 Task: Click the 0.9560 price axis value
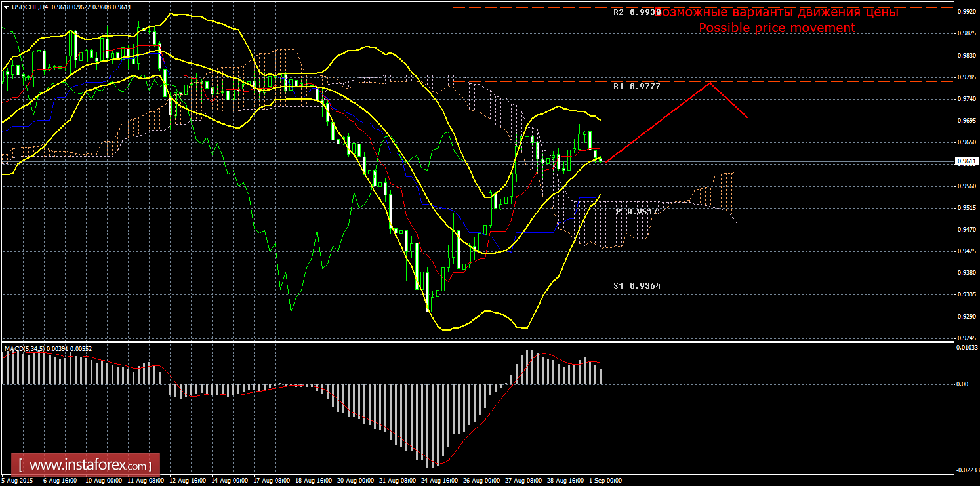pyautogui.click(x=966, y=186)
